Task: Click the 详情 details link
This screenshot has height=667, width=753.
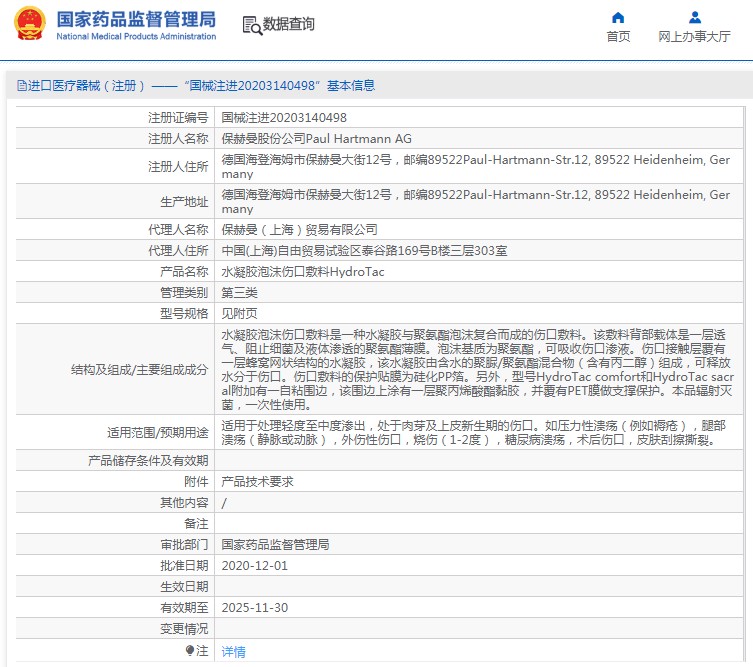Action: [x=233, y=652]
